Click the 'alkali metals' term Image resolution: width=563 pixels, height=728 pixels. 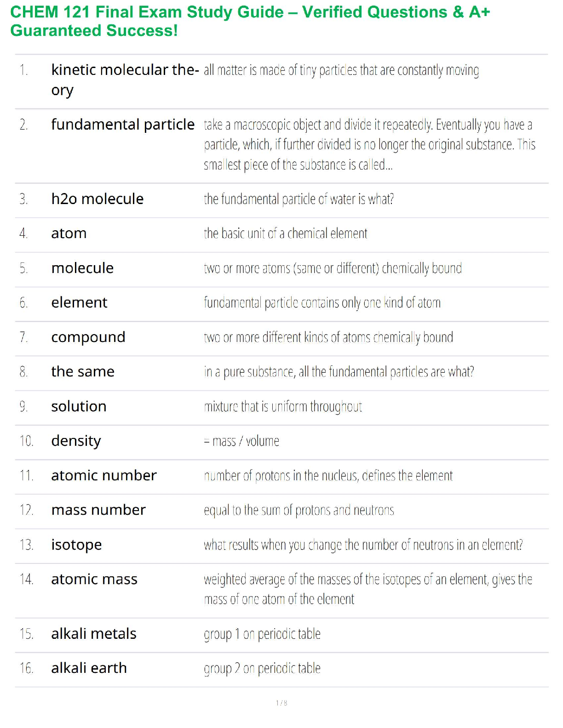(x=94, y=634)
